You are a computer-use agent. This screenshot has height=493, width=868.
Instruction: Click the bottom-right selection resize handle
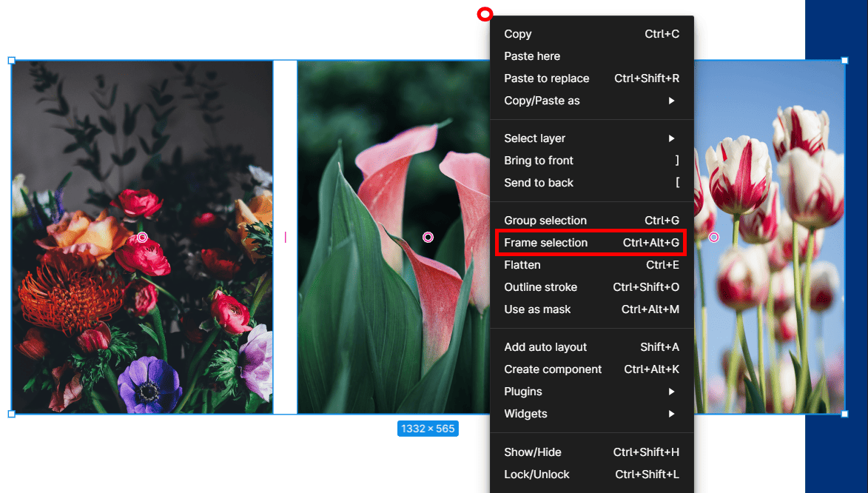pyautogui.click(x=845, y=414)
